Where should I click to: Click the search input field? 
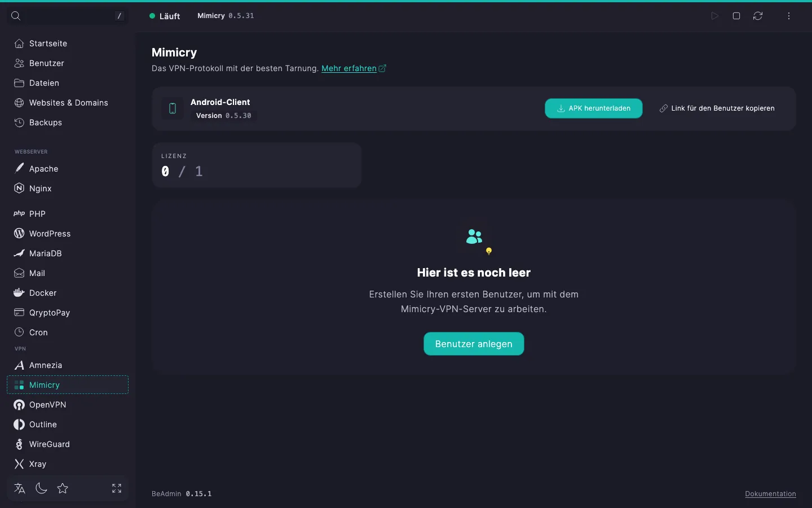(68, 16)
